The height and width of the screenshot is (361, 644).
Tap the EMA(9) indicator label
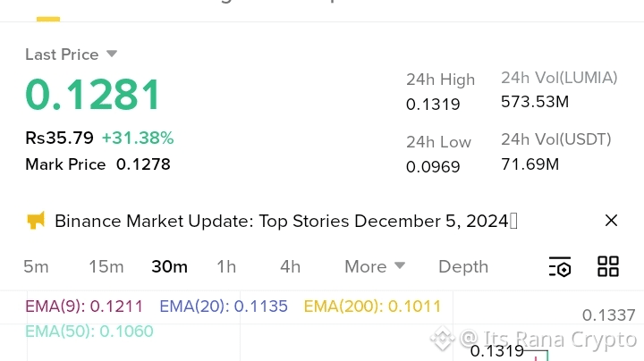click(x=84, y=306)
